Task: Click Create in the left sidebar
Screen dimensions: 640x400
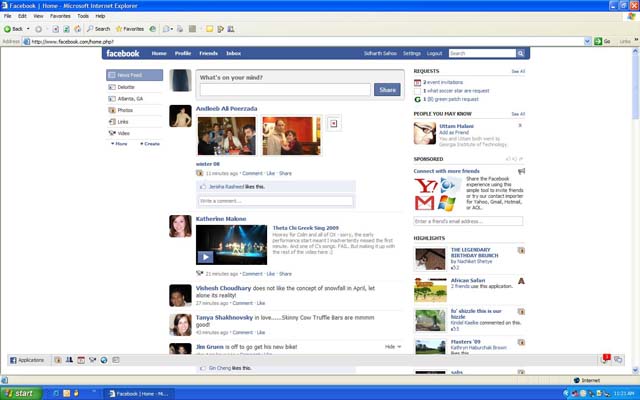Action: [x=150, y=144]
